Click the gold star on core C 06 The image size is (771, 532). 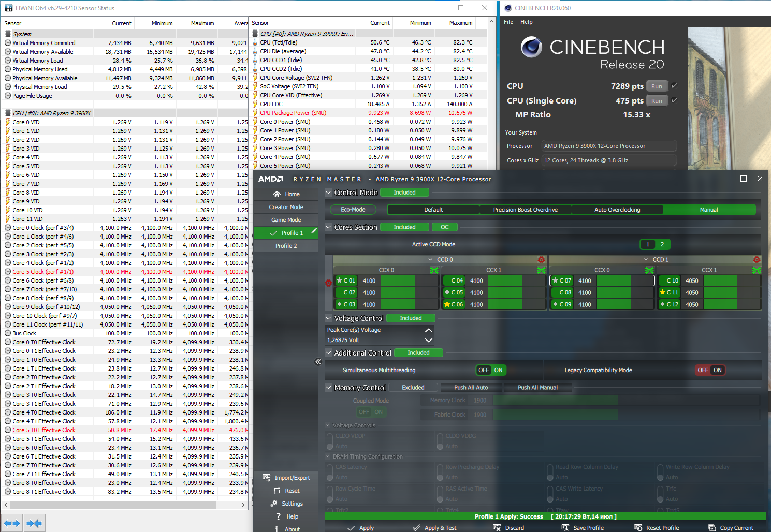coord(447,304)
